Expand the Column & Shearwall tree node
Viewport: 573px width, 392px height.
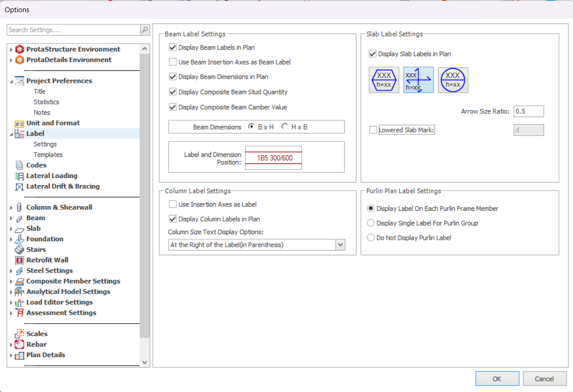coord(11,207)
